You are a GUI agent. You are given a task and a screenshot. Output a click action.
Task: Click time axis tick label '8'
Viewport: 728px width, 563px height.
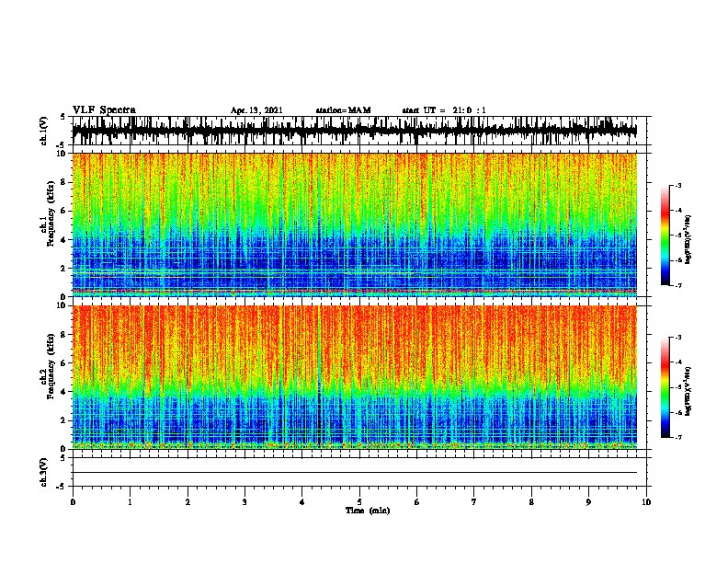(x=531, y=502)
